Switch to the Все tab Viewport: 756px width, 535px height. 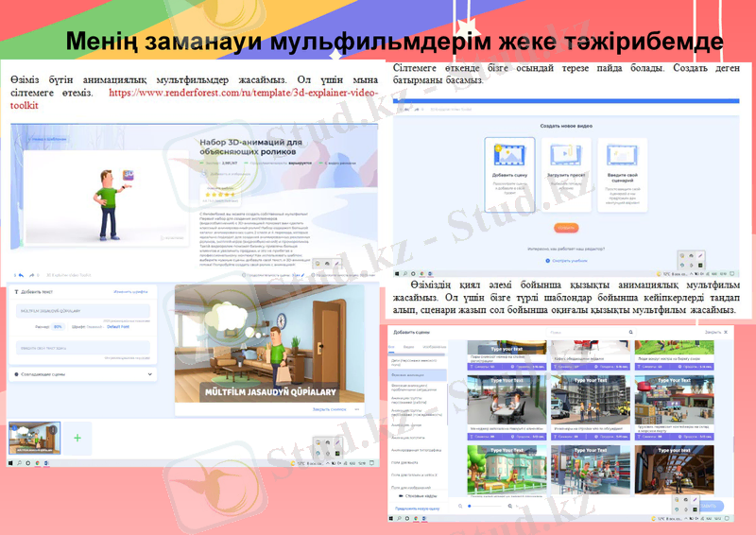[x=391, y=347]
